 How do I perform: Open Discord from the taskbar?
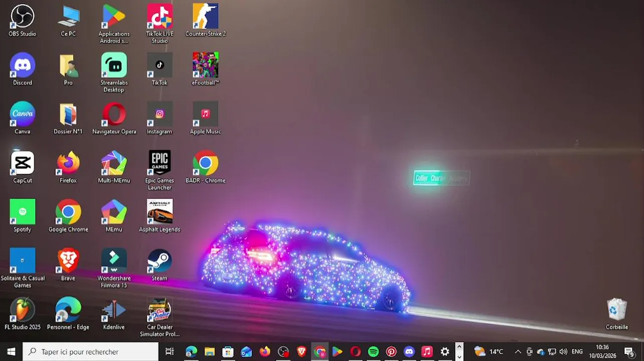click(x=409, y=351)
